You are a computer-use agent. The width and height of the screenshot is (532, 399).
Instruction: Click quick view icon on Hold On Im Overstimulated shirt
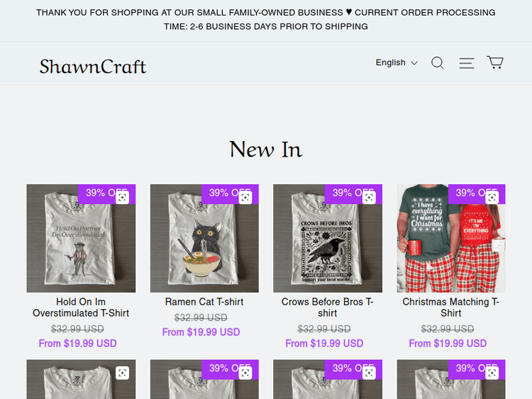[x=122, y=198]
